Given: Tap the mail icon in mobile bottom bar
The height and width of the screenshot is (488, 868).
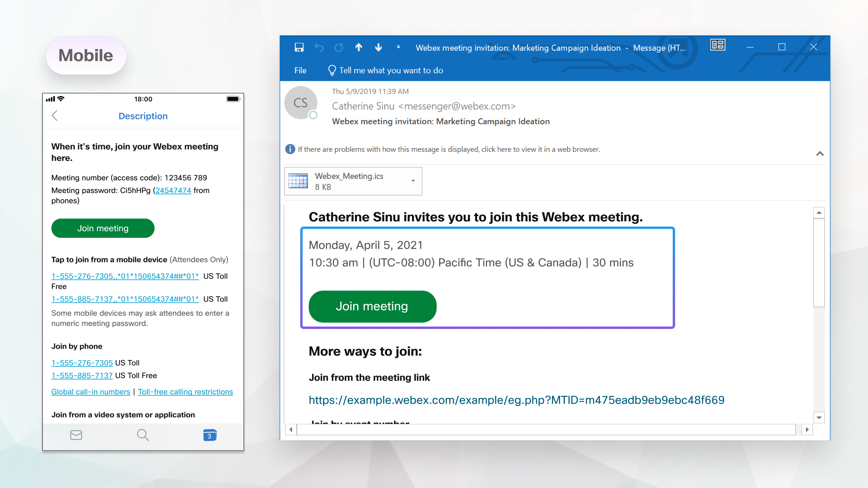Looking at the screenshot, I should [76, 435].
